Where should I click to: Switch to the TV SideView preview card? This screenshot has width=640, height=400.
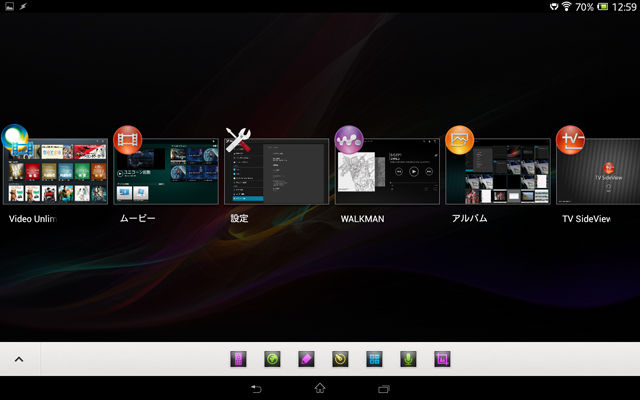(598, 171)
